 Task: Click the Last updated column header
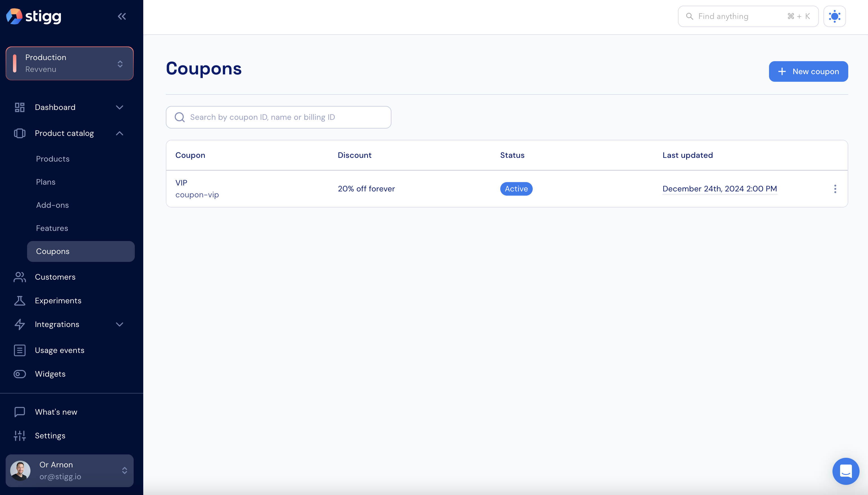[x=688, y=155]
